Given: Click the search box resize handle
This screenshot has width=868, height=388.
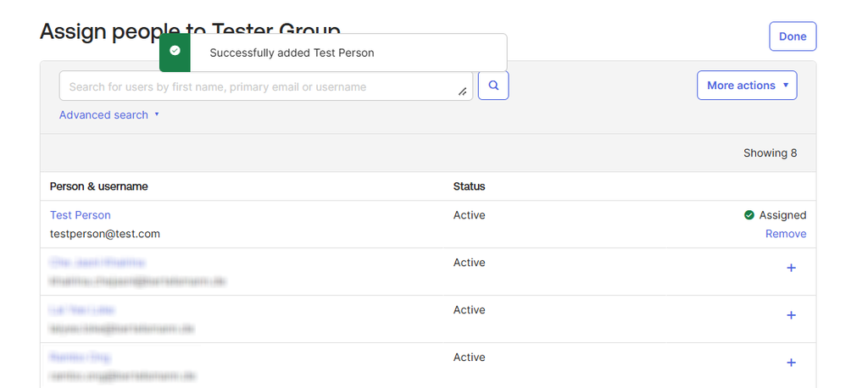Looking at the screenshot, I should click(463, 91).
